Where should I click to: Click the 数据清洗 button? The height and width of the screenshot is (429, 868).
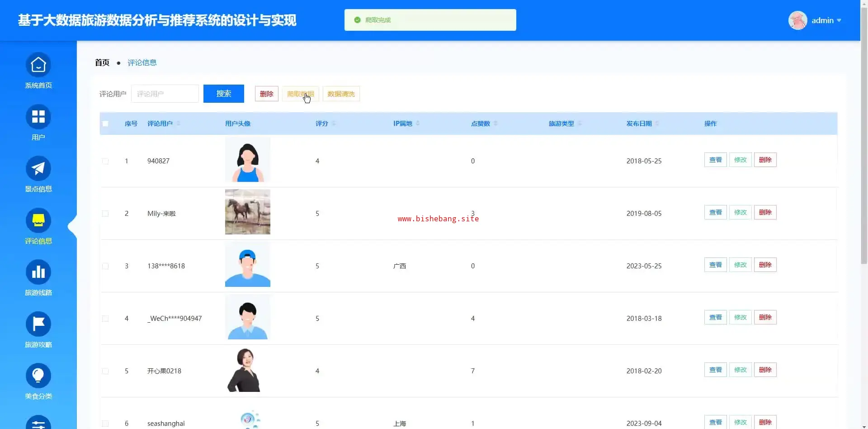(x=341, y=94)
